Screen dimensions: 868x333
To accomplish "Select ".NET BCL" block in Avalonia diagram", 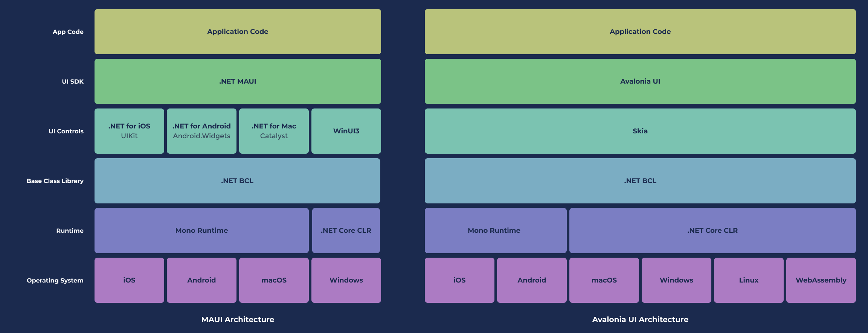I will [640, 181].
